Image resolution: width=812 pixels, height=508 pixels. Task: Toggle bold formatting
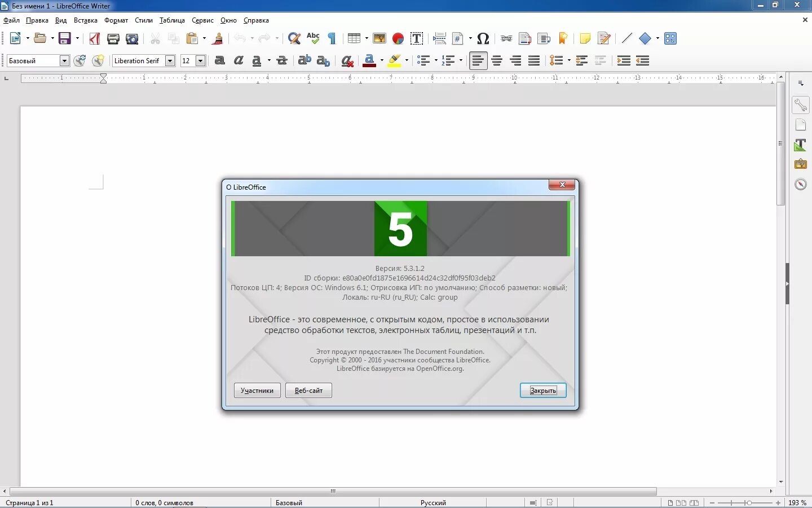[x=220, y=60]
